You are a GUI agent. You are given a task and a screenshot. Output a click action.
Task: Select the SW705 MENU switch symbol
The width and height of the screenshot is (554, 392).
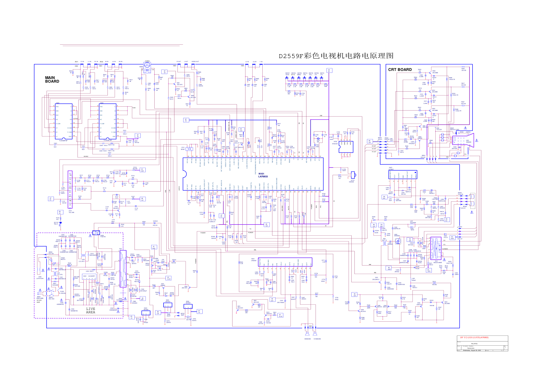299,78
